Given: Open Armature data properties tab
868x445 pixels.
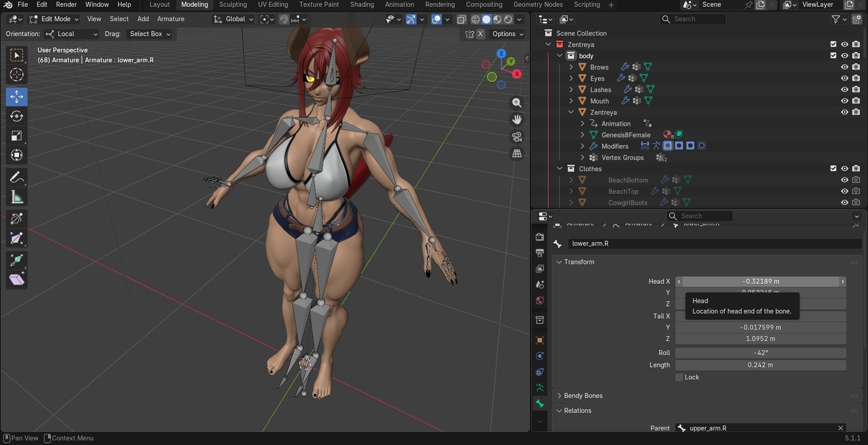Looking at the screenshot, I should 540,388.
